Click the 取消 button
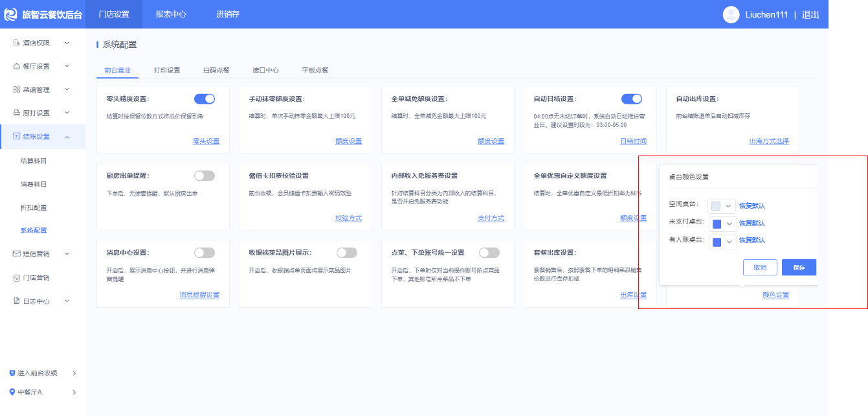Image resolution: width=868 pixels, height=416 pixels. click(760, 268)
